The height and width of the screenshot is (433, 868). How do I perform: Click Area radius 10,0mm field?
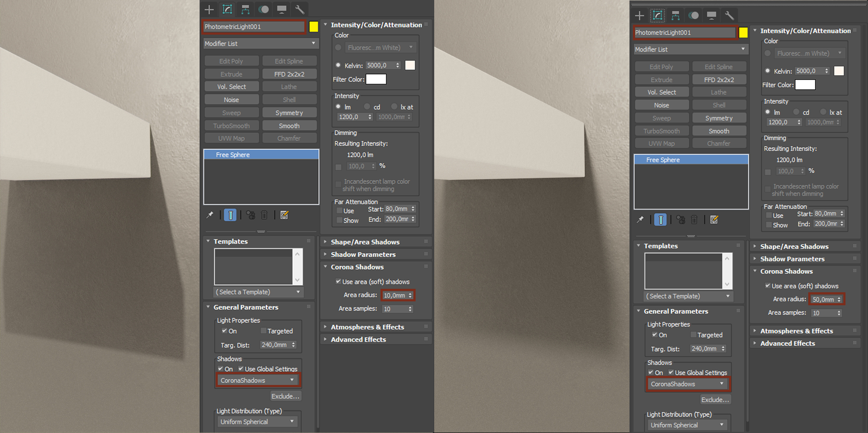click(x=394, y=295)
